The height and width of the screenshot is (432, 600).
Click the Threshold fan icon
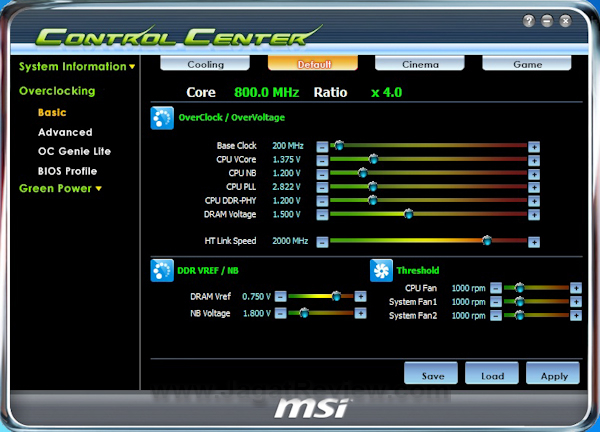coord(381,271)
